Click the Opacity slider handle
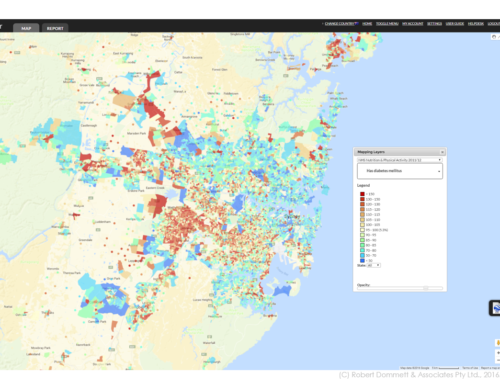The height and width of the screenshot is (383, 500). (426, 288)
